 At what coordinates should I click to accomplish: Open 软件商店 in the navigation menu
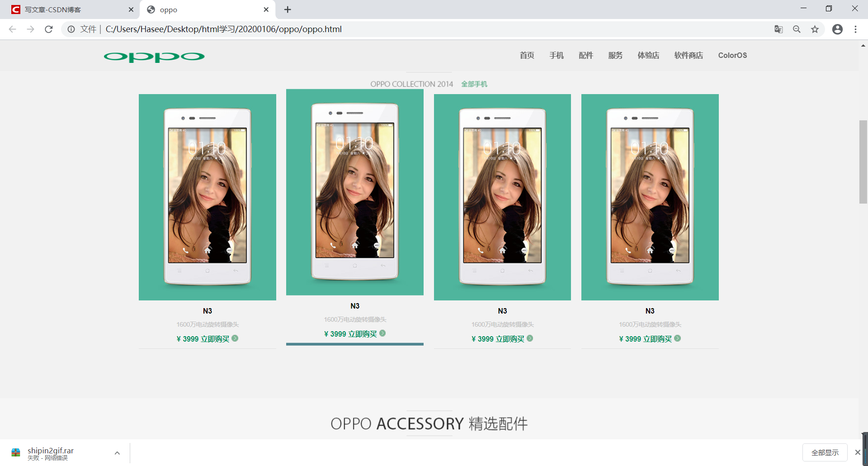click(689, 55)
